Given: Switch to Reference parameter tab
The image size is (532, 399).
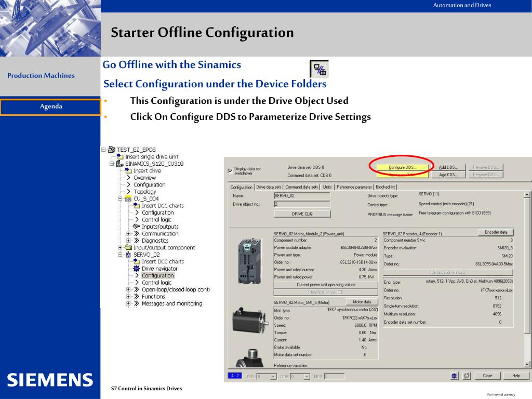Looking at the screenshot, I should (x=354, y=187).
